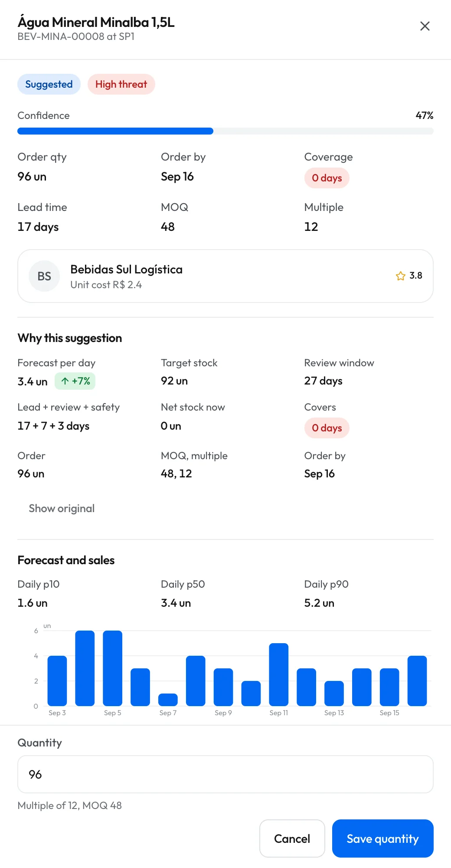The width and height of the screenshot is (451, 868).
Task: Open Bebidas Sul Logística supplier card
Action: click(225, 276)
